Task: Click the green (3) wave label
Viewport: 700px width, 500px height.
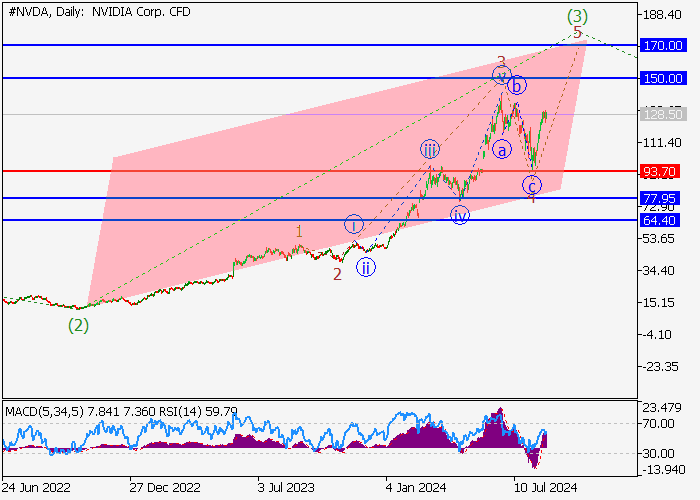Action: [577, 17]
